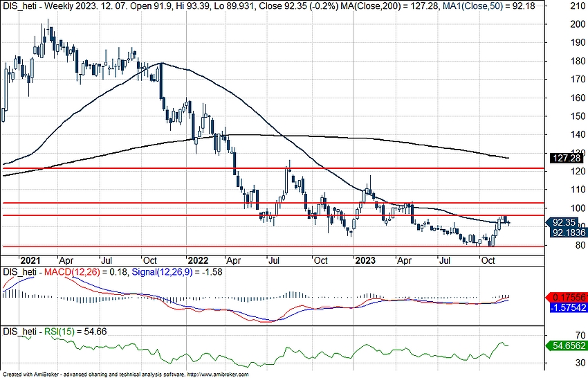Click the Apr label in 2021 on time axis
Image resolution: width=588 pixels, height=378 pixels.
66,260
